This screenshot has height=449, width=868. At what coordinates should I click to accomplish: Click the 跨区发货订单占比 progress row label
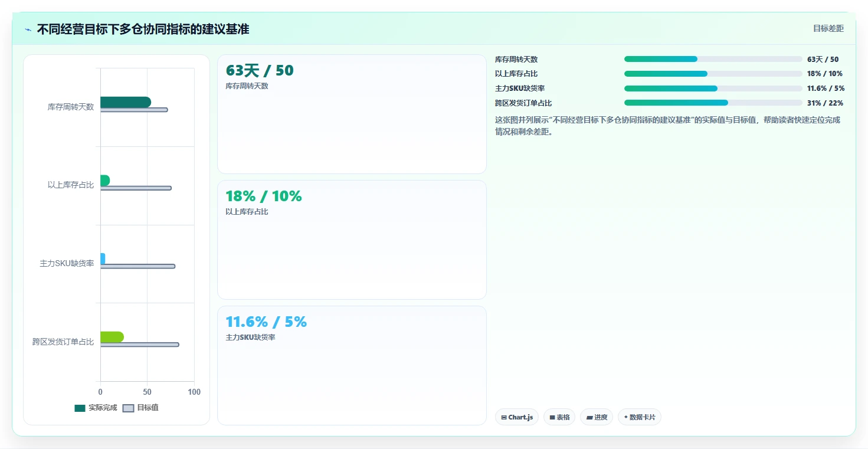coord(523,103)
